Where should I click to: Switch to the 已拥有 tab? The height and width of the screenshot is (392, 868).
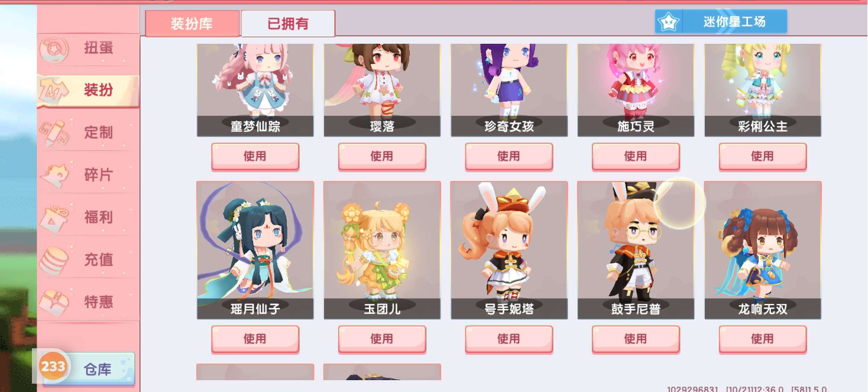pos(288,24)
